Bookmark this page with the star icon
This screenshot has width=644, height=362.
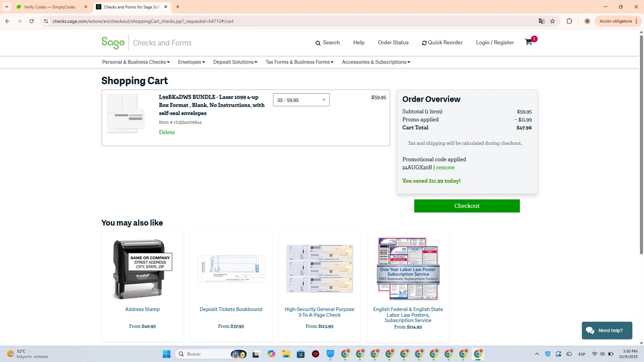pyautogui.click(x=553, y=21)
